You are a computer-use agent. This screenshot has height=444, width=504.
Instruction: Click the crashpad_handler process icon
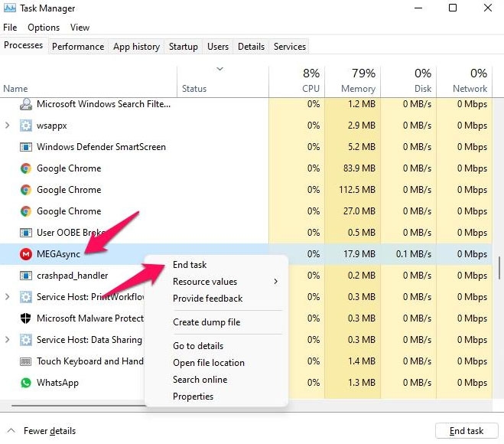pyautogui.click(x=26, y=276)
